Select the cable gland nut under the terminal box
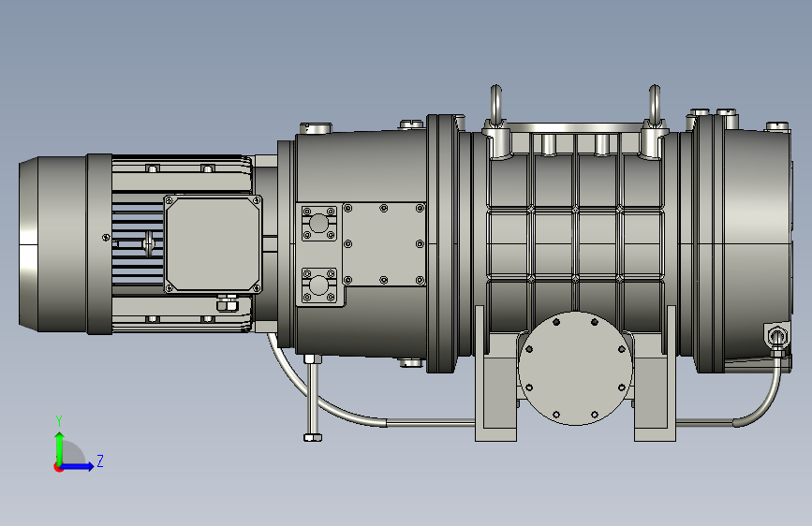 point(227,303)
